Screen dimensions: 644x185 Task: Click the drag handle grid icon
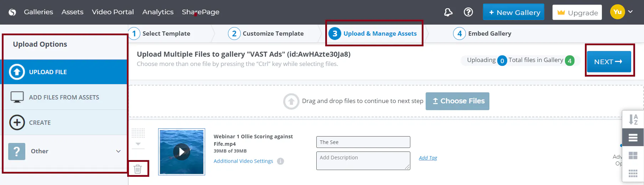click(138, 133)
